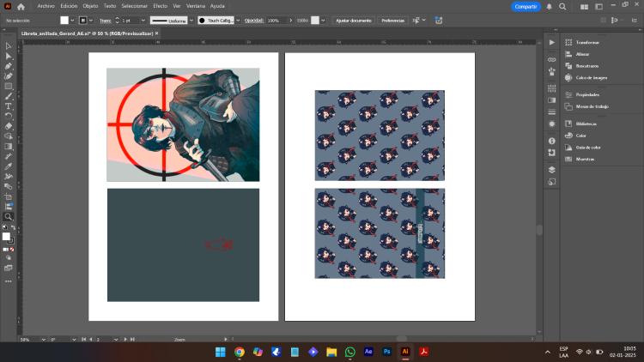
Task: Close the Libreta_anillada_Gerard_A6.ai tab
Action: coord(156,33)
